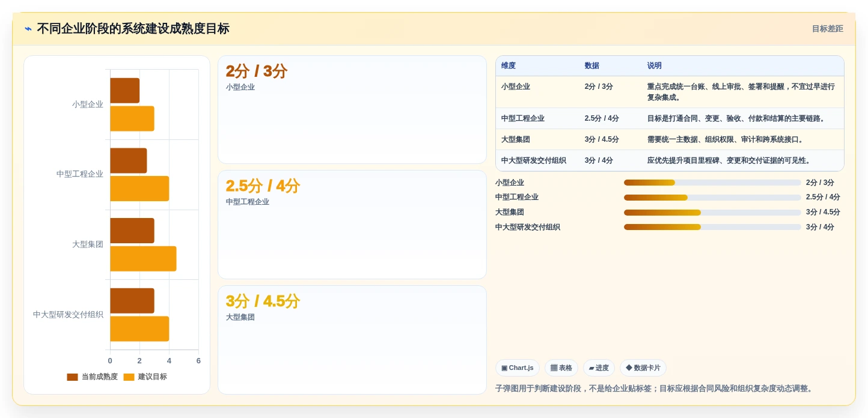Click the 大型集团 current maturity bar in chart

coord(132,231)
